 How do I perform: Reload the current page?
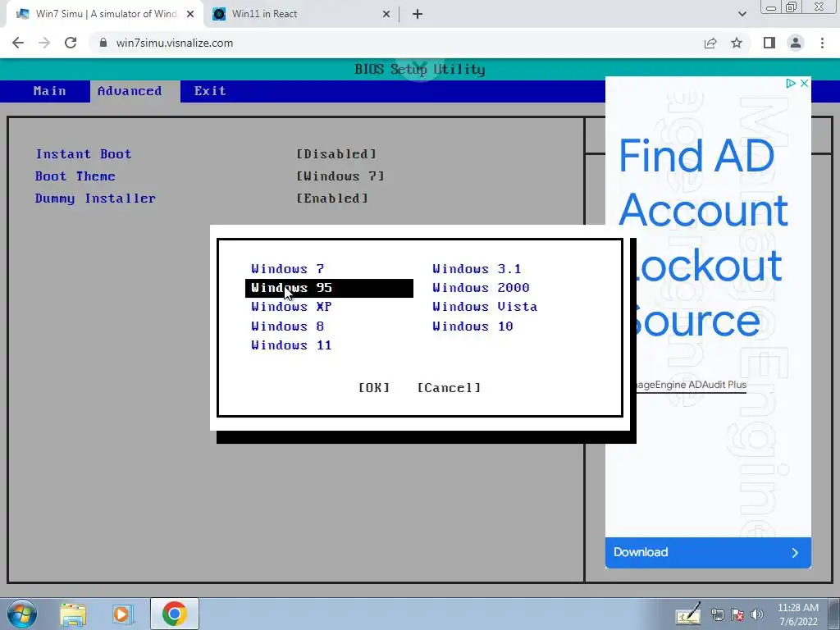click(x=71, y=43)
